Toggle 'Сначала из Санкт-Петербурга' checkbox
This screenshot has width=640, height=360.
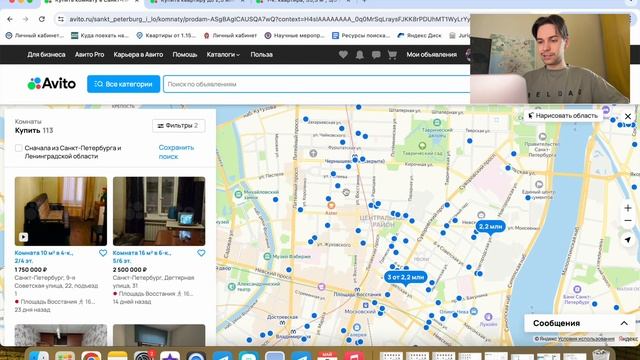[18, 148]
